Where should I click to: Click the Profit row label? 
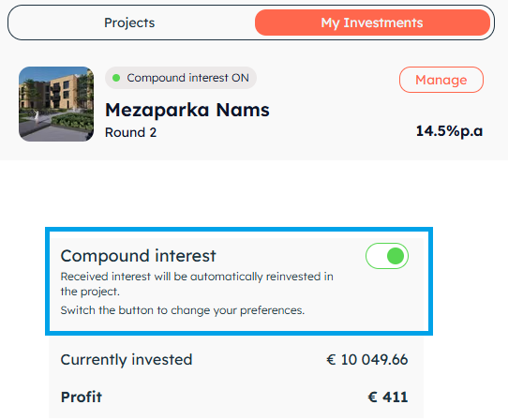[x=82, y=397]
